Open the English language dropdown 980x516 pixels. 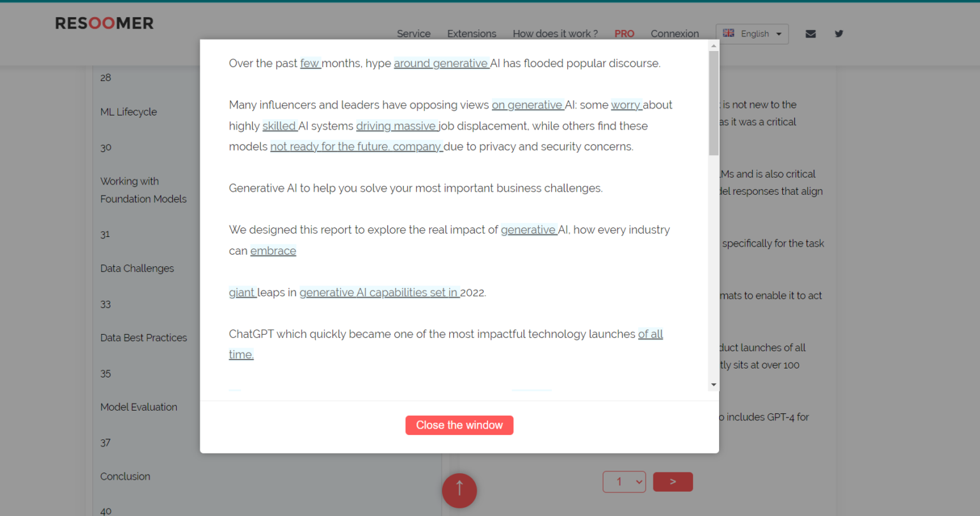click(752, 34)
